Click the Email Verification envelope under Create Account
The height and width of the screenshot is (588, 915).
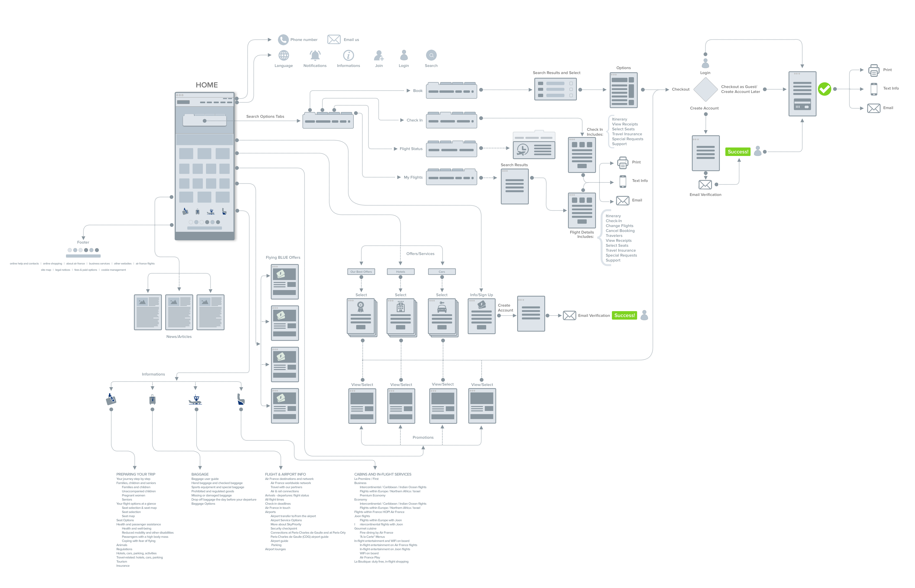coord(705,185)
